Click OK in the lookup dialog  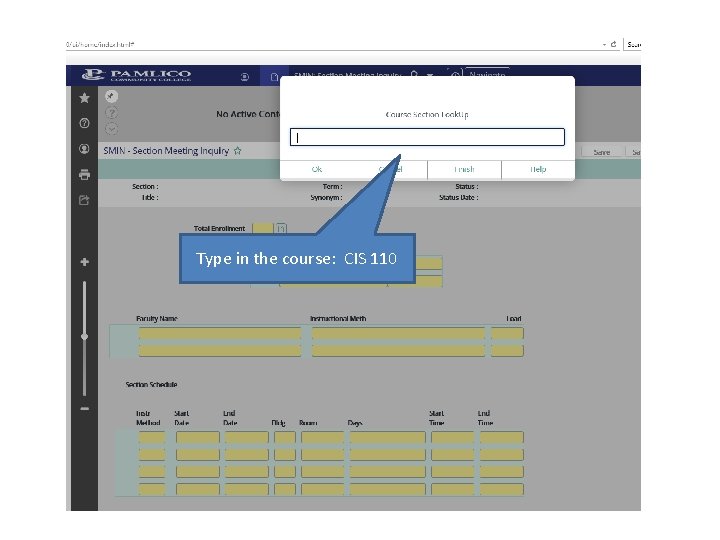316,169
